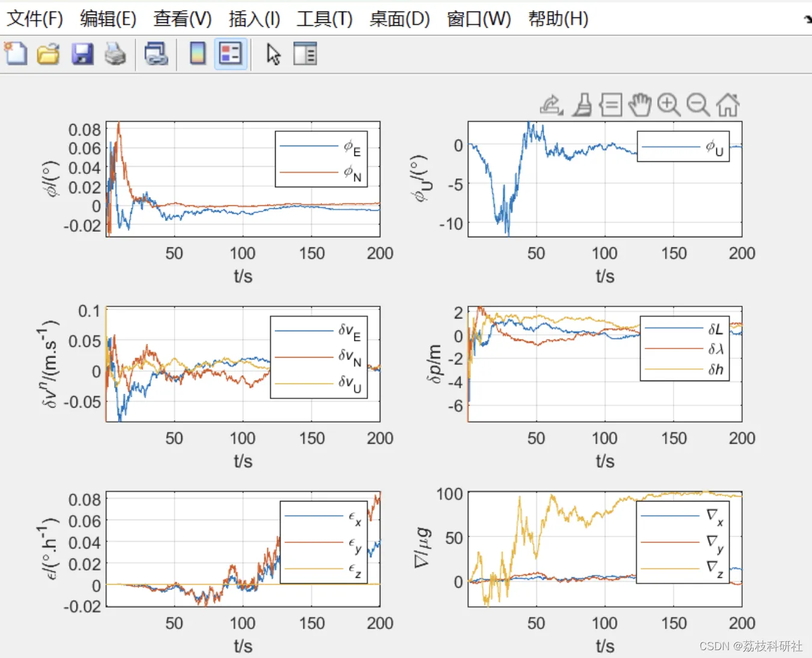Viewport: 812px width, 658px height.
Task: Select the εx legend entry
Action: click(x=323, y=517)
